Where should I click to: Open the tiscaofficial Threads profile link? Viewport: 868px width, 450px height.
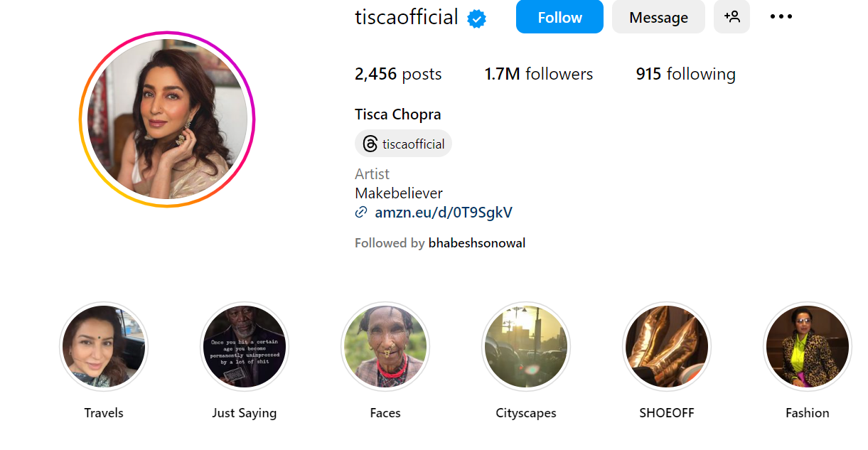click(x=413, y=144)
